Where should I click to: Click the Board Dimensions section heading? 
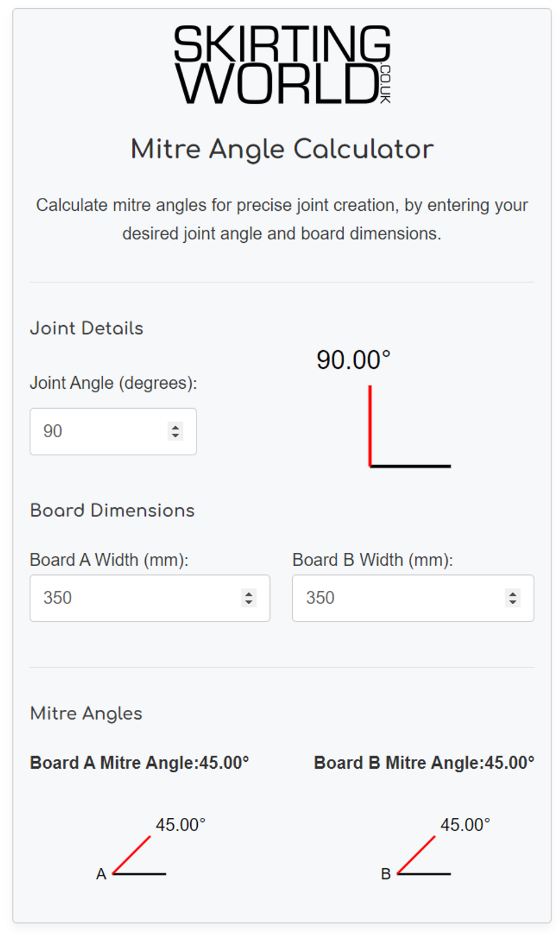point(113,510)
